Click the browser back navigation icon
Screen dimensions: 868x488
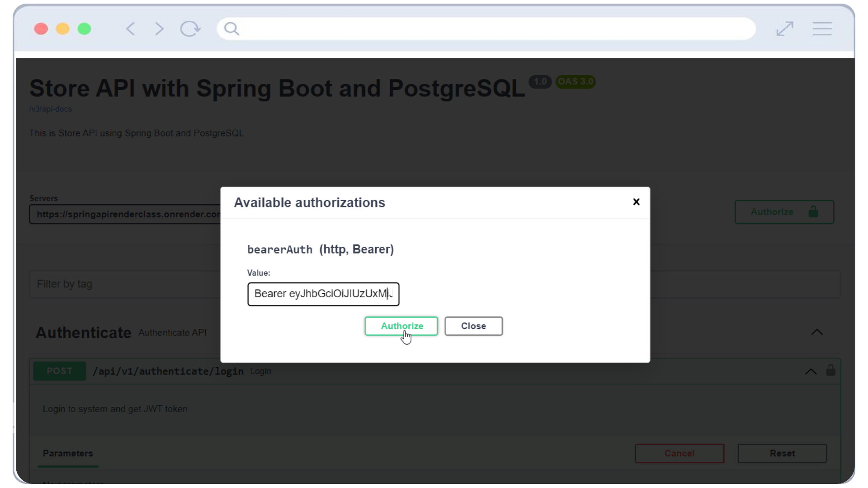pos(132,28)
